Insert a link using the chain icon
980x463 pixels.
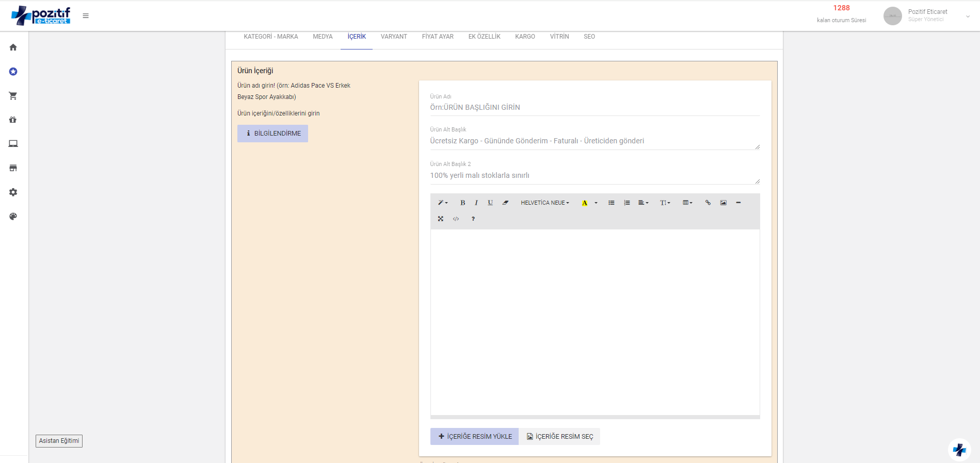[x=708, y=203]
